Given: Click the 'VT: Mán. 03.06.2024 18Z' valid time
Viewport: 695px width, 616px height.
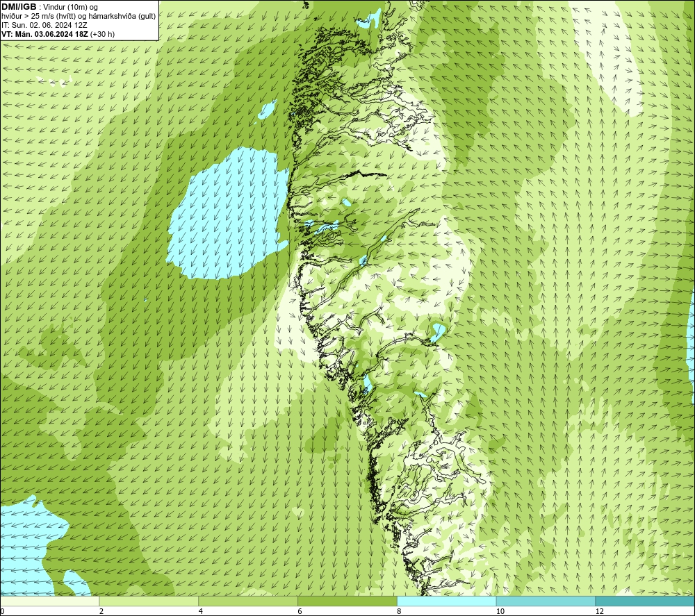Looking at the screenshot, I should (x=44, y=34).
